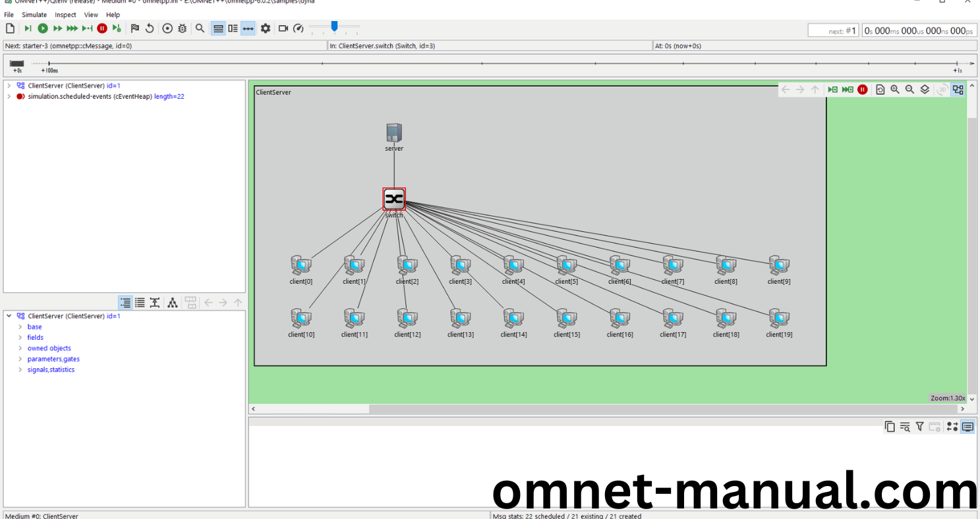Click the green Run simulation button

tap(43, 28)
